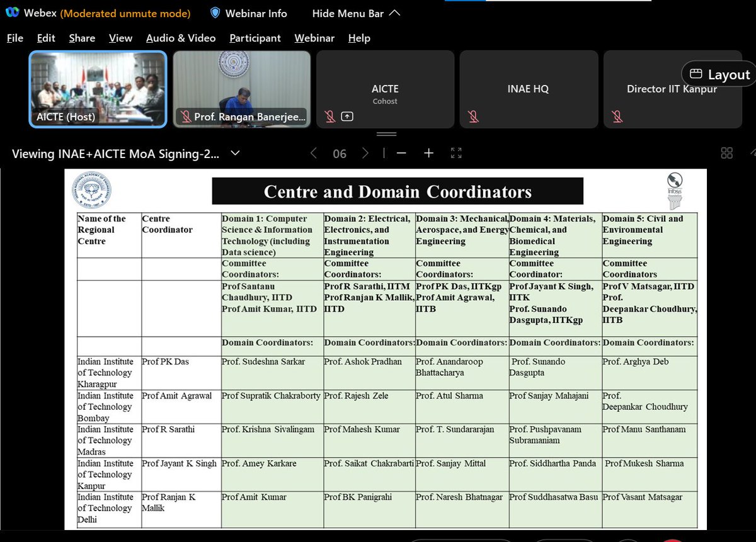Open the View menu
Screen dimensions: 756x542
pyautogui.click(x=120, y=38)
